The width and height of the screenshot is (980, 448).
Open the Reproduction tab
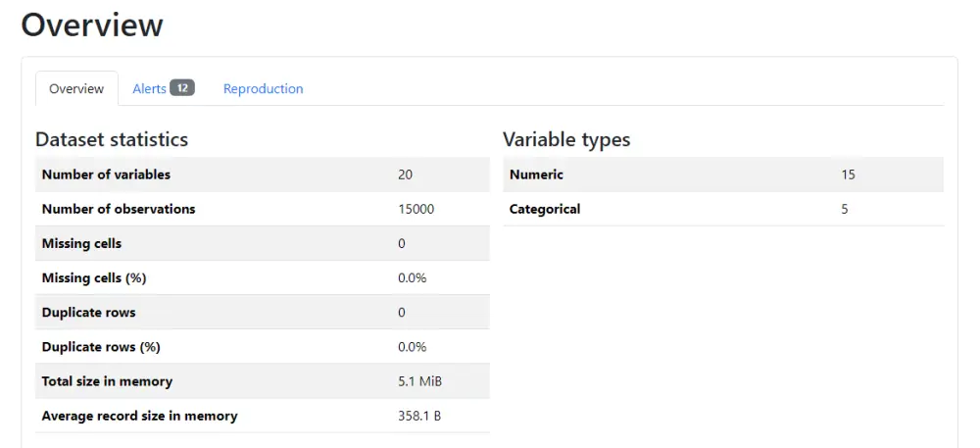click(x=263, y=88)
